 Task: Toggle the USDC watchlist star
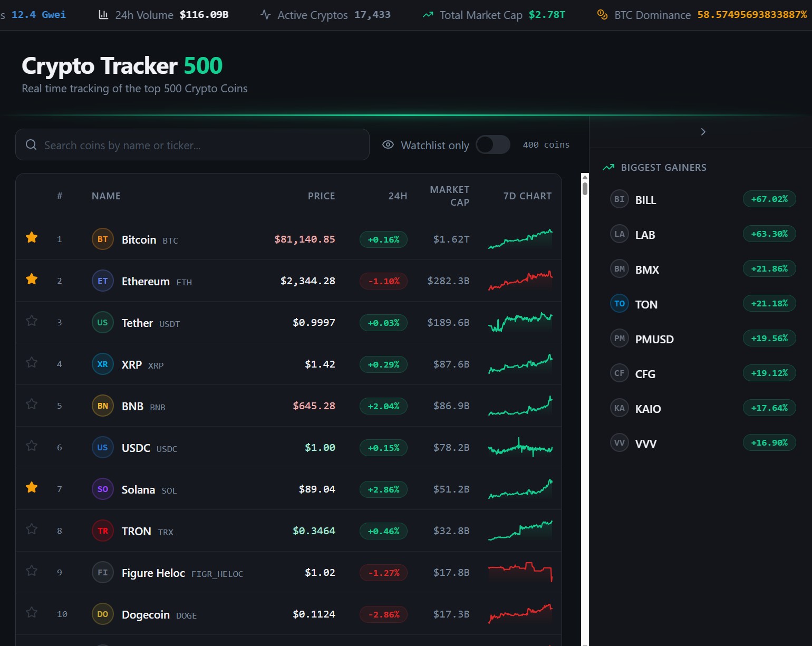point(32,446)
